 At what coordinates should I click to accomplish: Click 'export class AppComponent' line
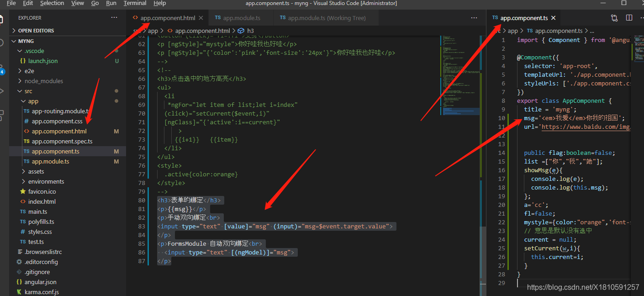coord(564,101)
